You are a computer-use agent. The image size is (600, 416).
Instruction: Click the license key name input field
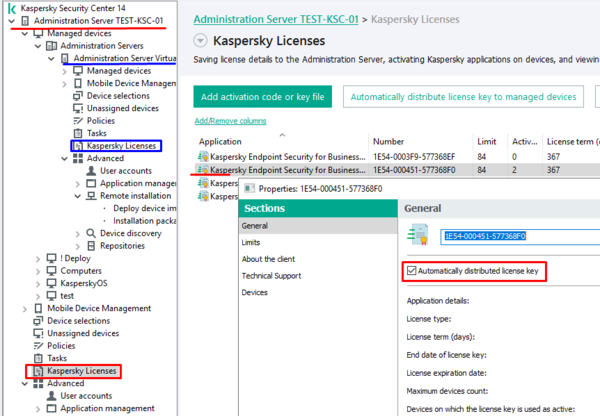coord(520,237)
